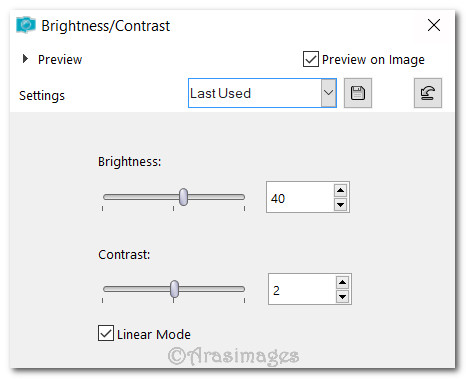Viewport: 466px width, 379px height.
Task: Click the Linear Mode label text
Action: tap(154, 334)
